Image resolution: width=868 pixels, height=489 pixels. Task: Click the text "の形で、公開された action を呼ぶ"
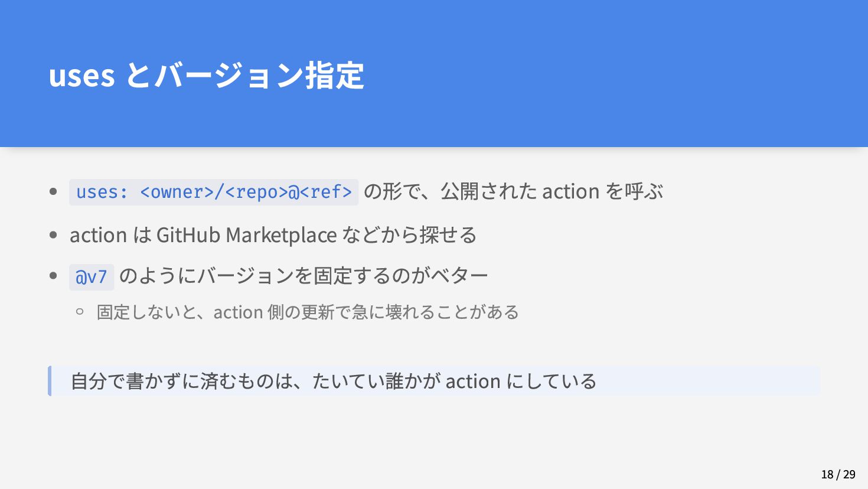(x=513, y=191)
